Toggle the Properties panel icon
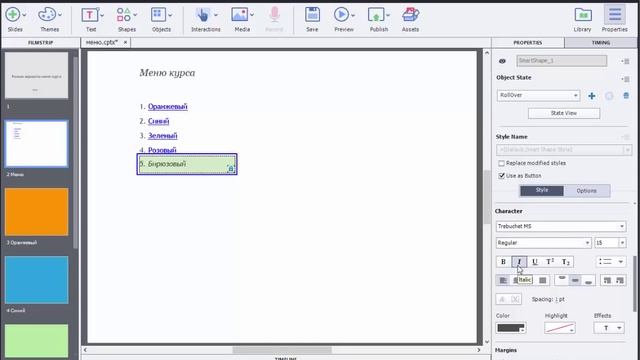This screenshot has width=640, height=360. (615, 15)
